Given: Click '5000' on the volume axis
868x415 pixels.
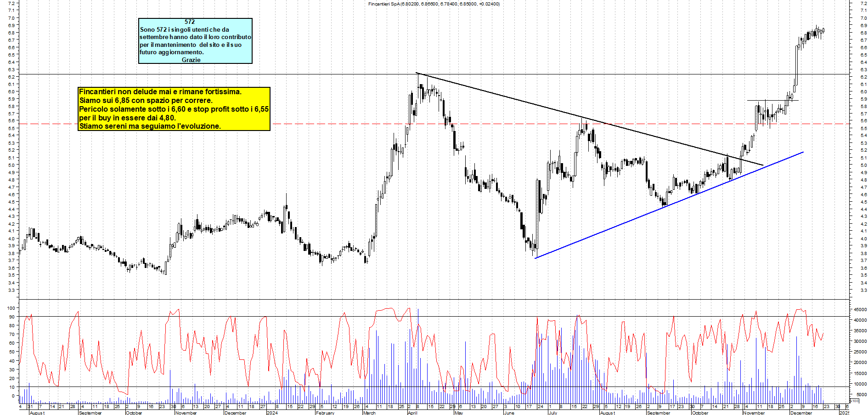Looking at the screenshot, I should click(862, 394).
